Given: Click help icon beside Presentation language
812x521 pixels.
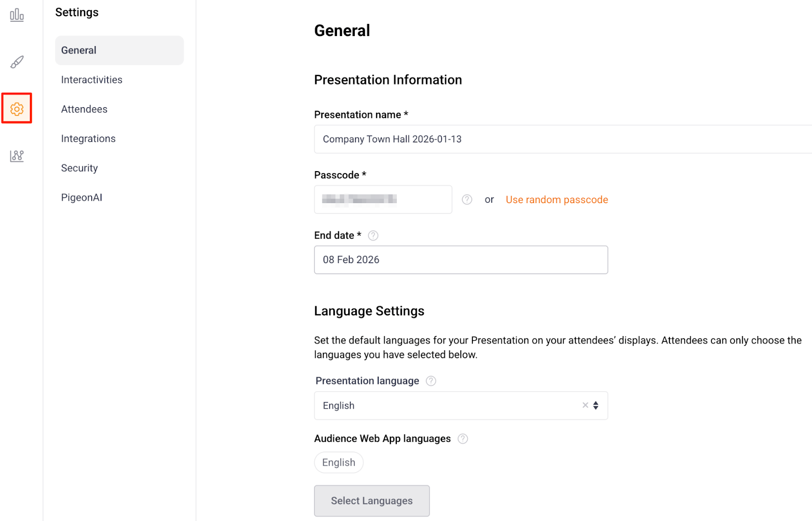Looking at the screenshot, I should pyautogui.click(x=431, y=381).
